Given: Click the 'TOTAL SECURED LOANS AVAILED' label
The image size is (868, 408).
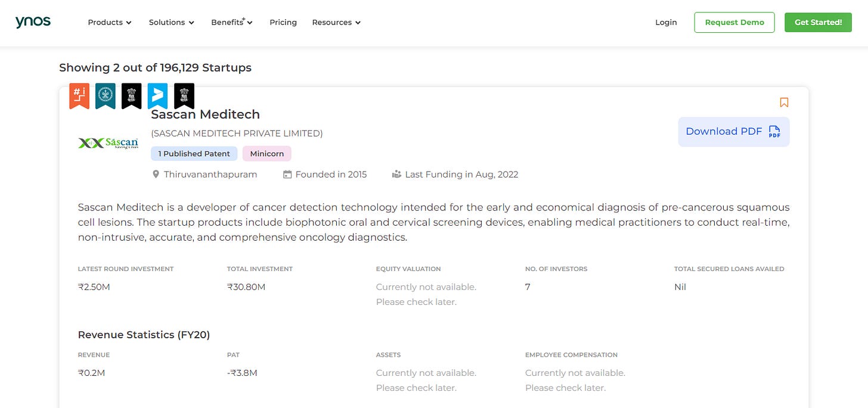Looking at the screenshot, I should tap(729, 269).
